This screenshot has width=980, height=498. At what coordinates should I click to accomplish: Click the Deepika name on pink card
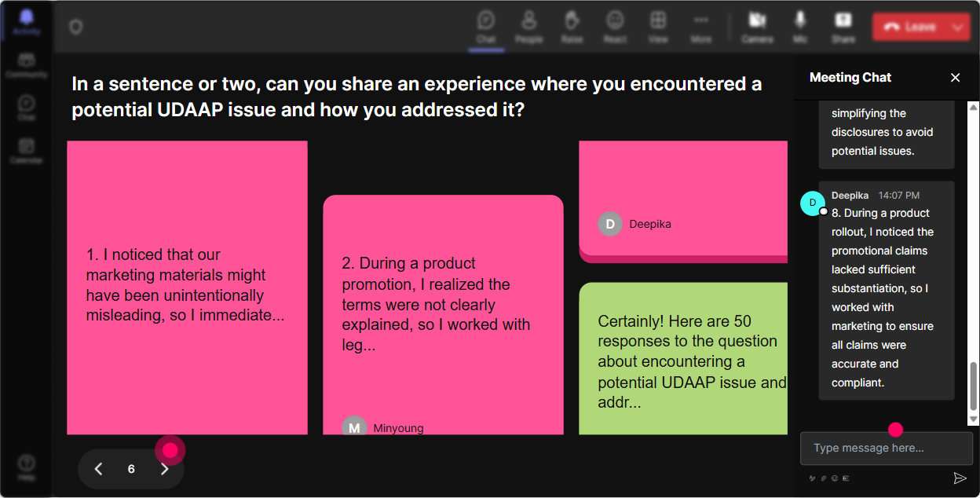point(650,224)
